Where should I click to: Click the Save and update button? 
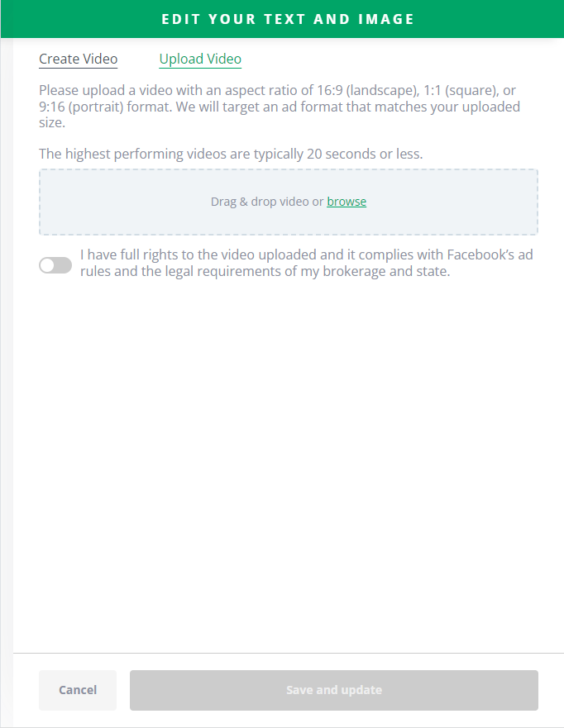click(333, 690)
